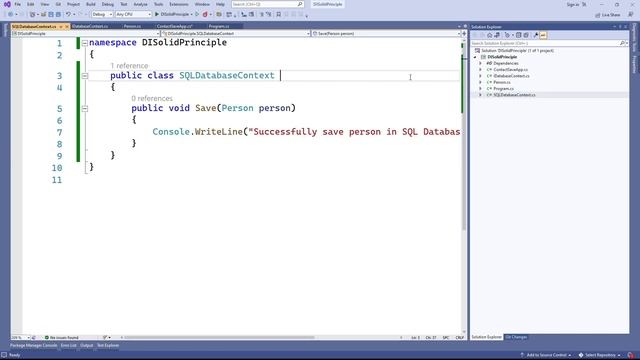Click the 1 reference CodeLens link
This screenshot has height=360, width=640.
click(x=129, y=66)
